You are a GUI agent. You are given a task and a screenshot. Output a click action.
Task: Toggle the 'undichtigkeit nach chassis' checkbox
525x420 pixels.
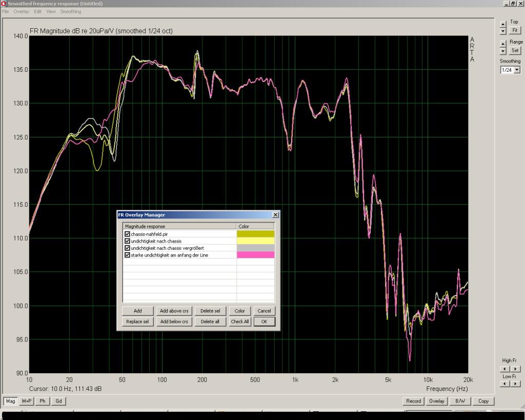(x=127, y=241)
